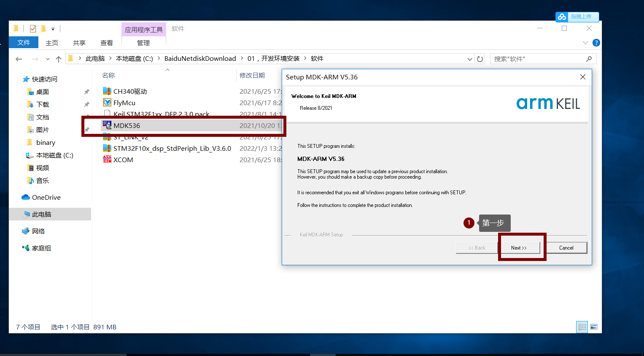Viewport: 644px width, 356px height.
Task: Open 本地磁盘 (C:) in the navigation pane
Action: point(54,155)
